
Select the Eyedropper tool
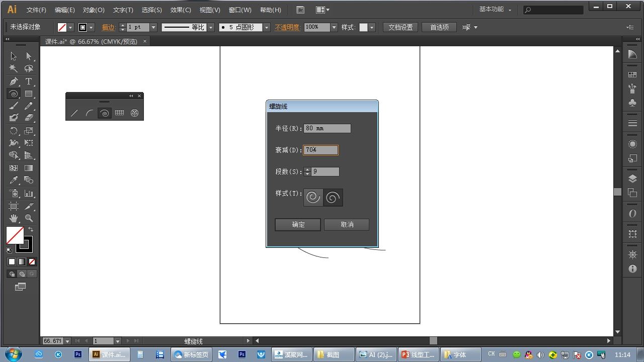(14, 180)
